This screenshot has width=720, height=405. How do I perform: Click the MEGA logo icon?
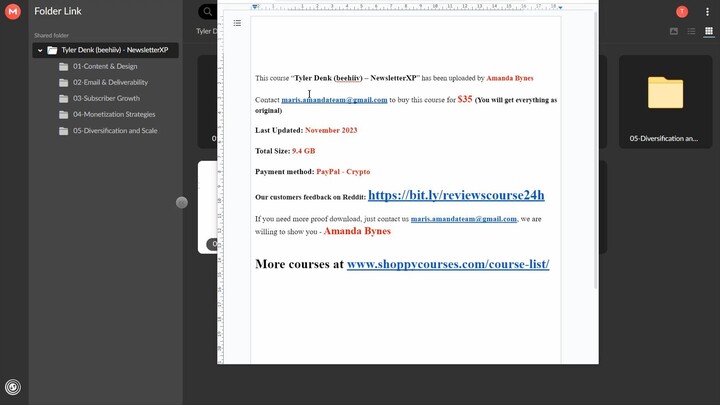[x=13, y=12]
